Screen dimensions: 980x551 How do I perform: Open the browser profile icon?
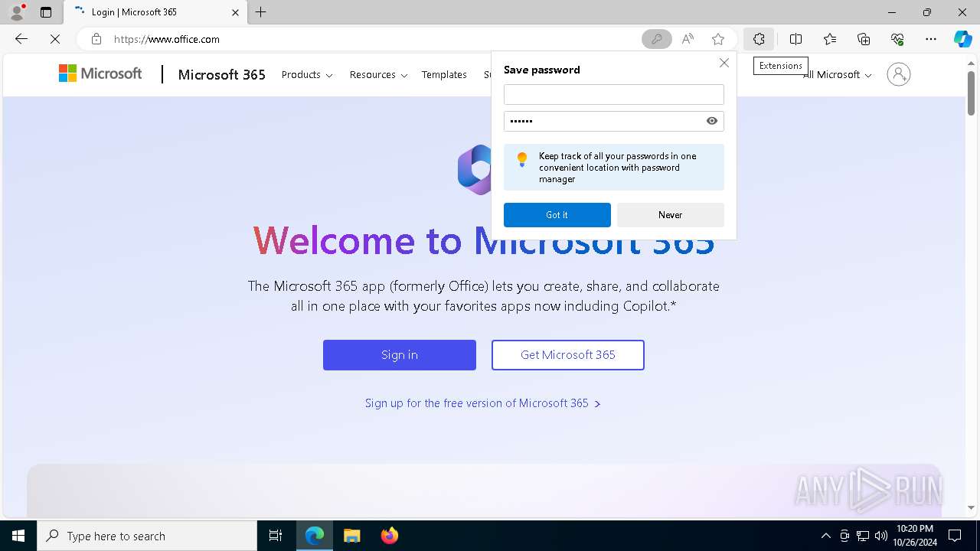point(17,12)
